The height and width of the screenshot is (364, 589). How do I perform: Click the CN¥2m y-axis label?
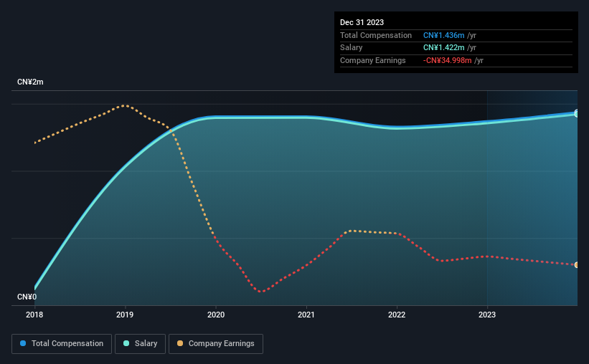30,82
